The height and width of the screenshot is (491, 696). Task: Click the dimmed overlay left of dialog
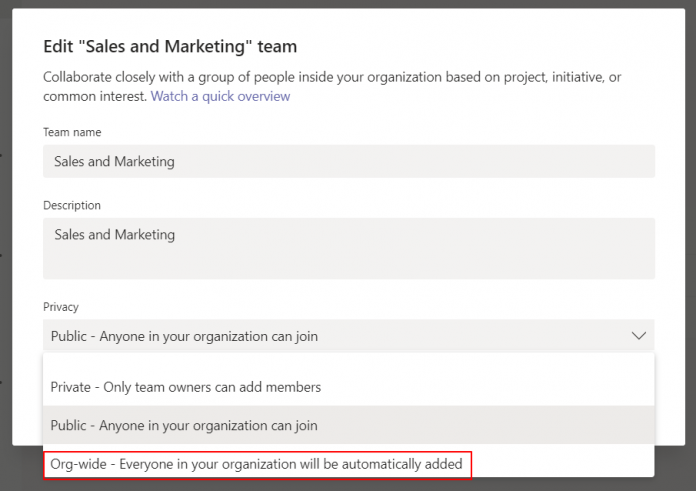pyautogui.click(x=6, y=246)
